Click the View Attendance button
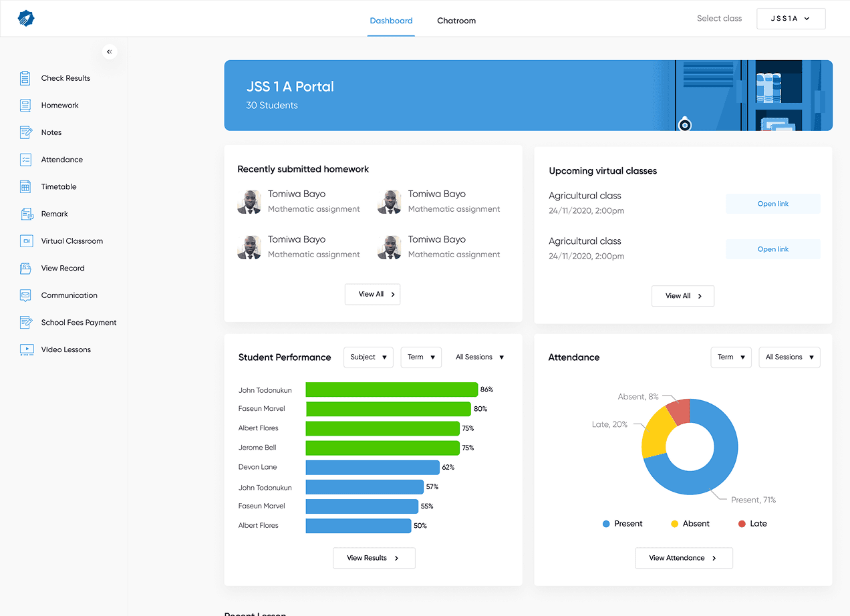 [x=684, y=558]
